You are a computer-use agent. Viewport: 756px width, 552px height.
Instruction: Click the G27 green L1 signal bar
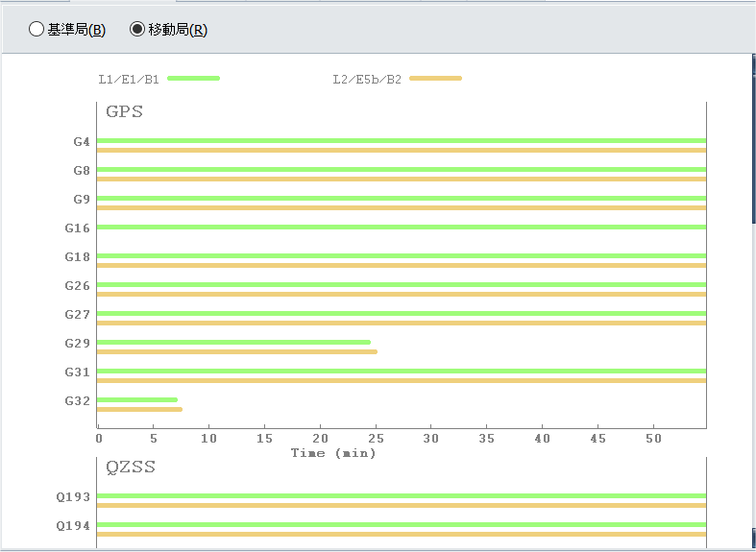pos(402,314)
